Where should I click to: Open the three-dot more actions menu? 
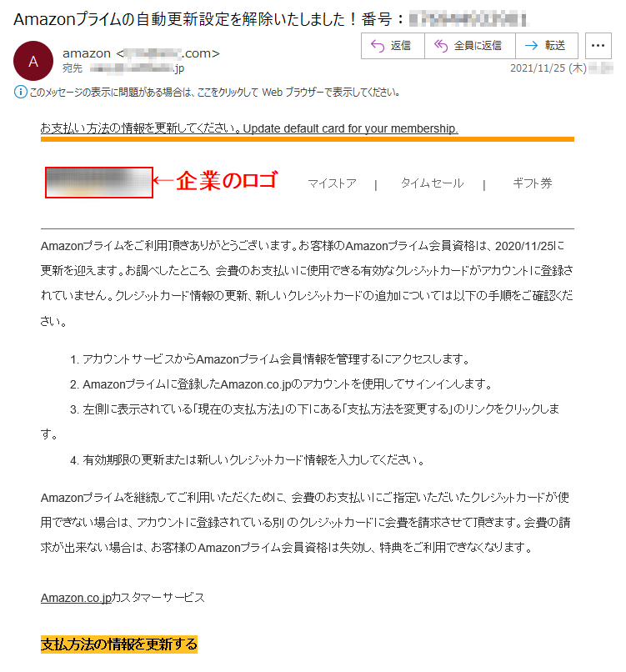click(598, 45)
